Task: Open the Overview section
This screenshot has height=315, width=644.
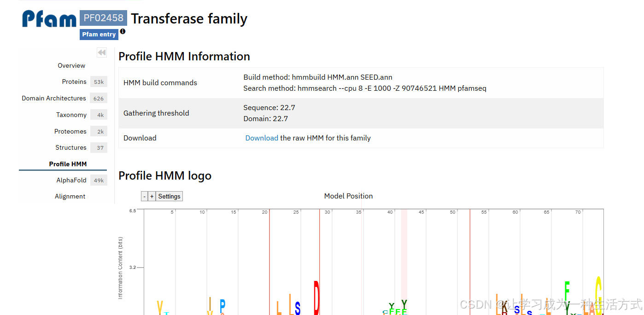Action: [71, 65]
